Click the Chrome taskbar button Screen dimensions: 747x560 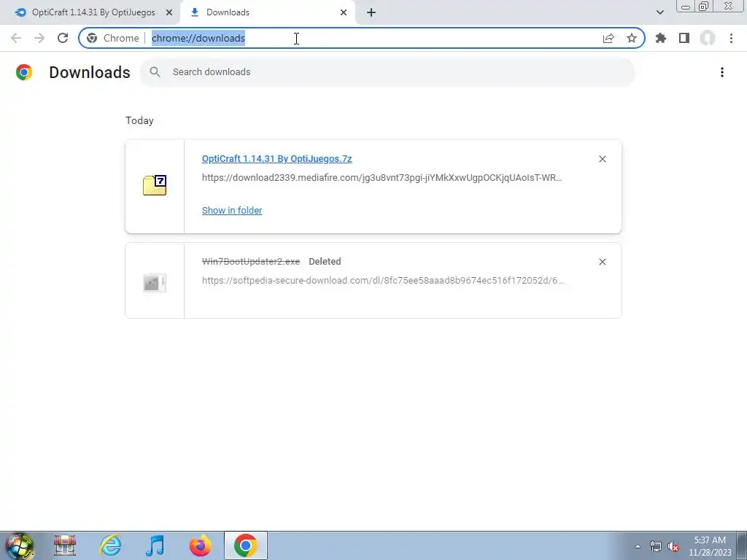point(245,545)
